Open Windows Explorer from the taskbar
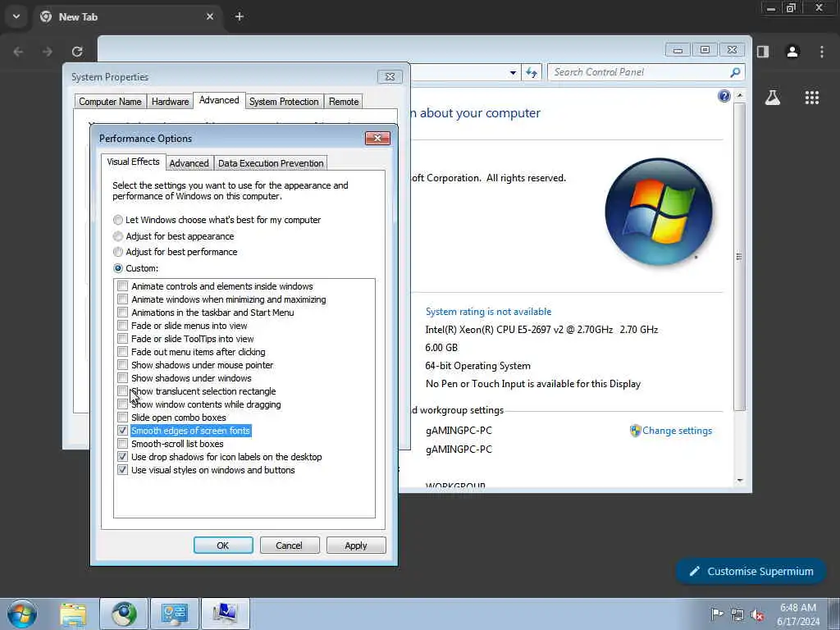The image size is (840, 630). pos(73,614)
